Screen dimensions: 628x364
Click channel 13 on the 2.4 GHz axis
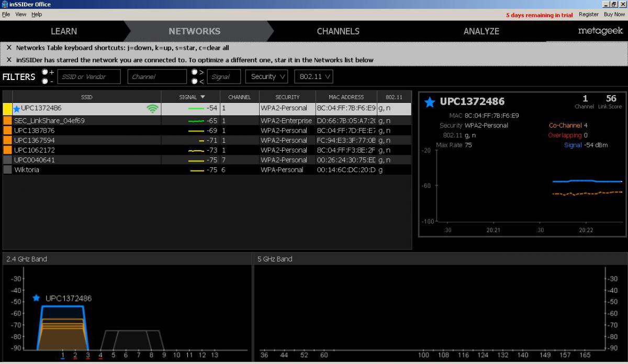tap(215, 355)
